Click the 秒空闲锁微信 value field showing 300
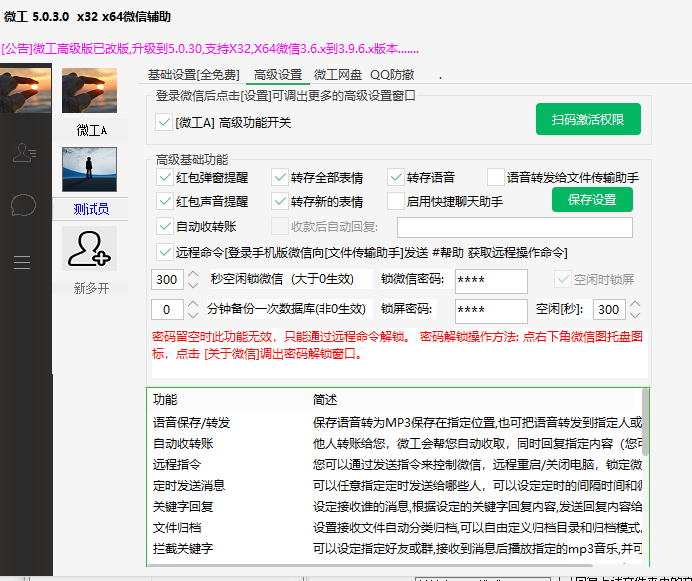Image resolution: width=692 pixels, height=581 pixels. [x=167, y=279]
